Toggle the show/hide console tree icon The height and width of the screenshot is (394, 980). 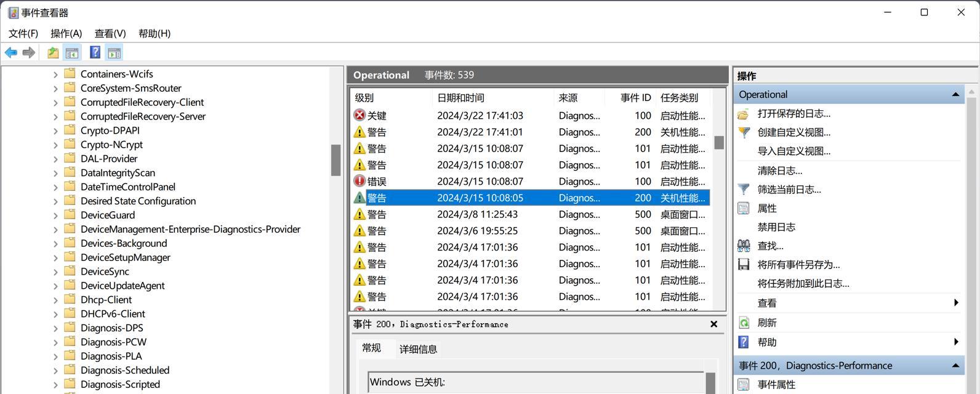(x=72, y=53)
